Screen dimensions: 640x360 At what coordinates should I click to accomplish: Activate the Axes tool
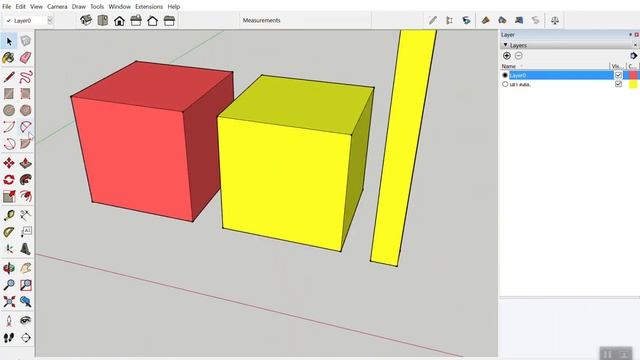(9, 249)
